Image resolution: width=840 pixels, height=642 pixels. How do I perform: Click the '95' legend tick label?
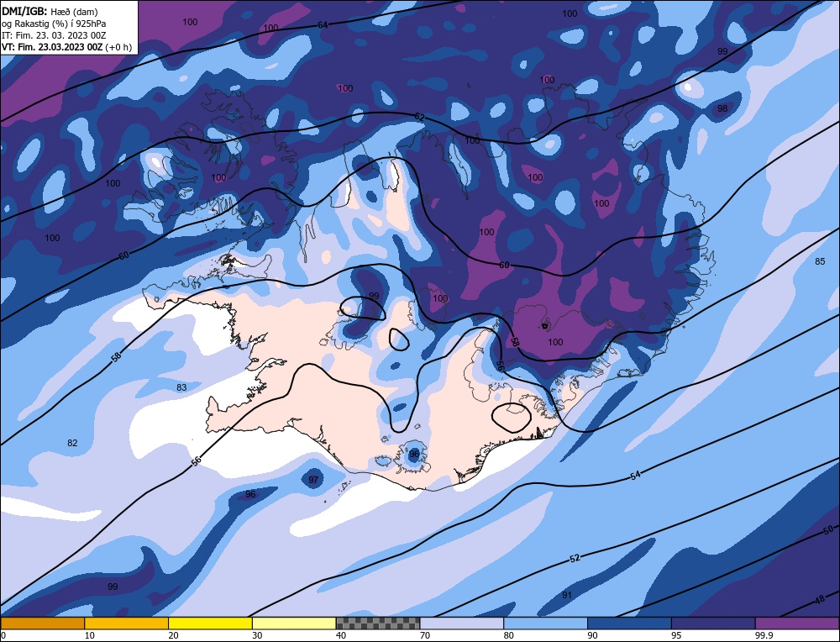(676, 635)
